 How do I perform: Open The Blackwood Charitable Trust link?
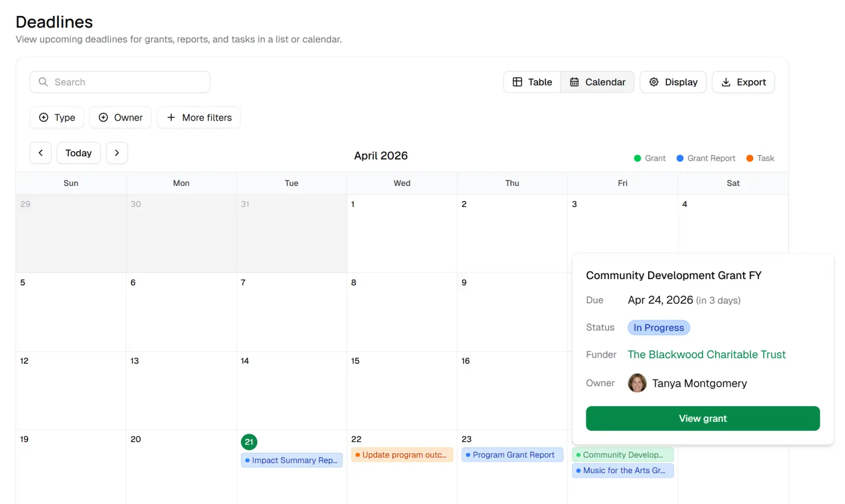[706, 355]
